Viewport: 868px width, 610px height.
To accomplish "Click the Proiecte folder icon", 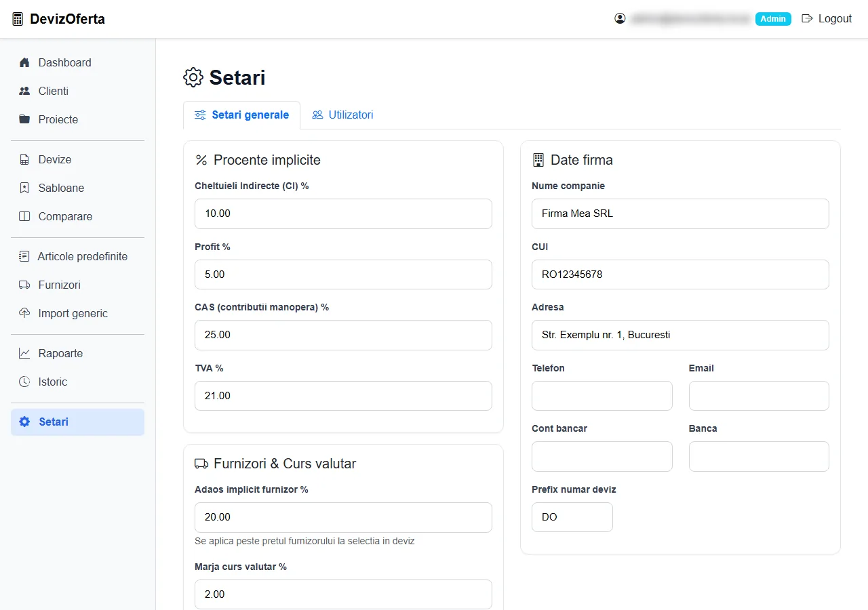I will tap(24, 119).
